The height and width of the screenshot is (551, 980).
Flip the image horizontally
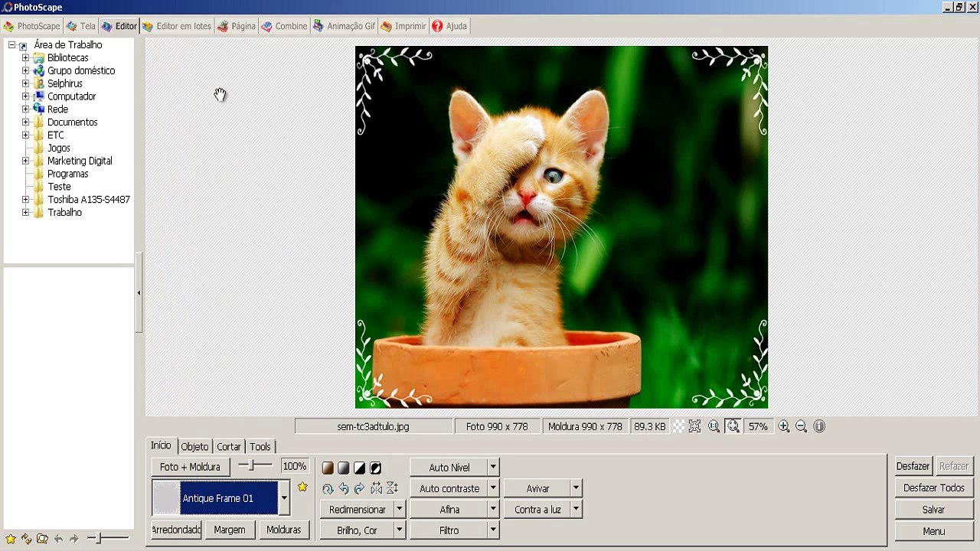(376, 488)
